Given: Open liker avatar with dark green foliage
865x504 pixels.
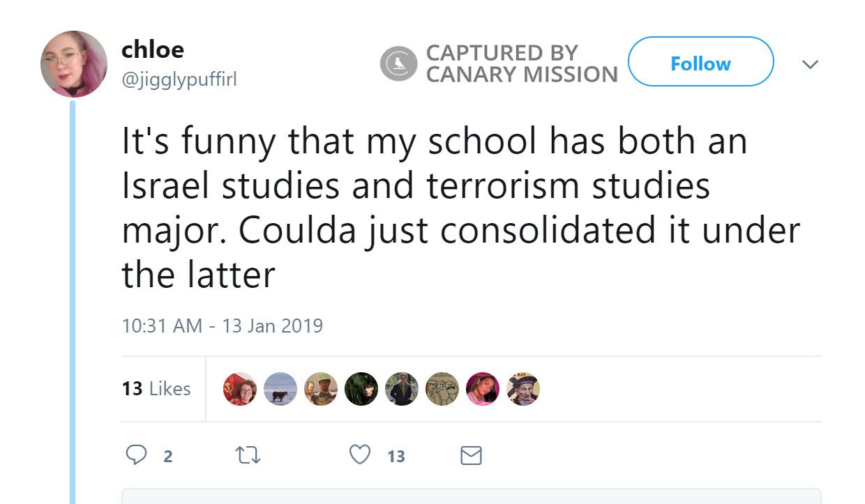Looking at the screenshot, I should click(361, 389).
